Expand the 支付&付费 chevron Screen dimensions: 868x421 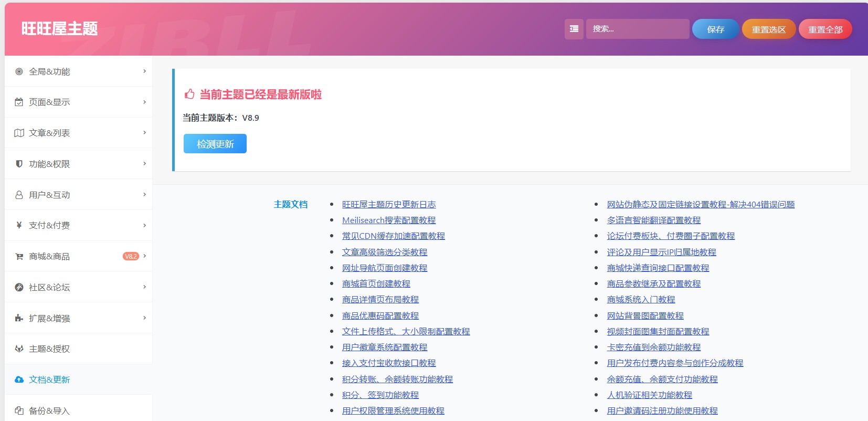145,225
